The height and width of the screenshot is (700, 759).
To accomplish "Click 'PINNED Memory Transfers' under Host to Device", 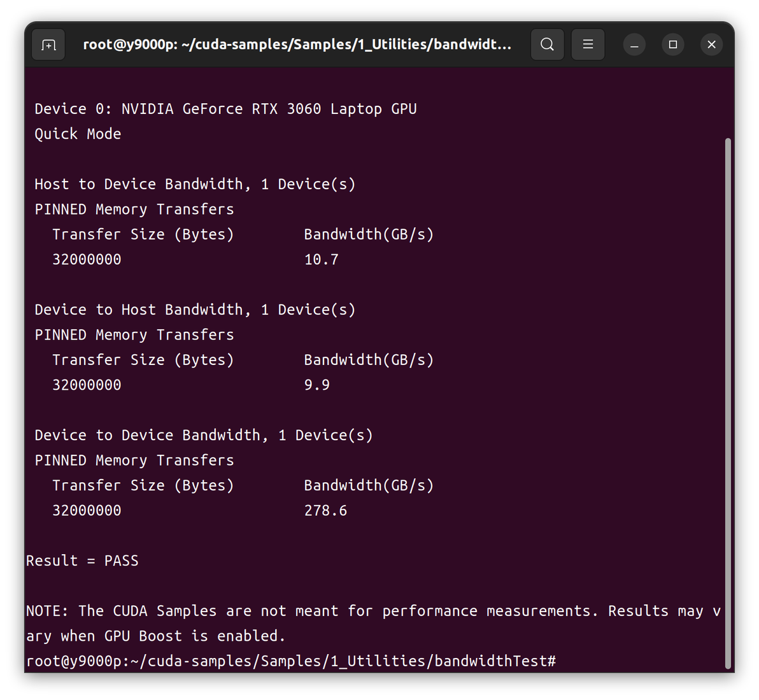I will coord(134,210).
